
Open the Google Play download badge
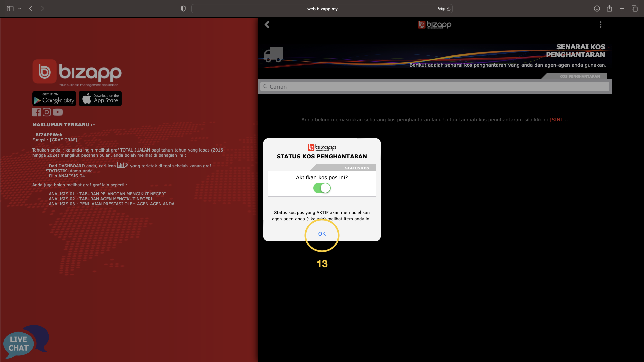(x=54, y=99)
